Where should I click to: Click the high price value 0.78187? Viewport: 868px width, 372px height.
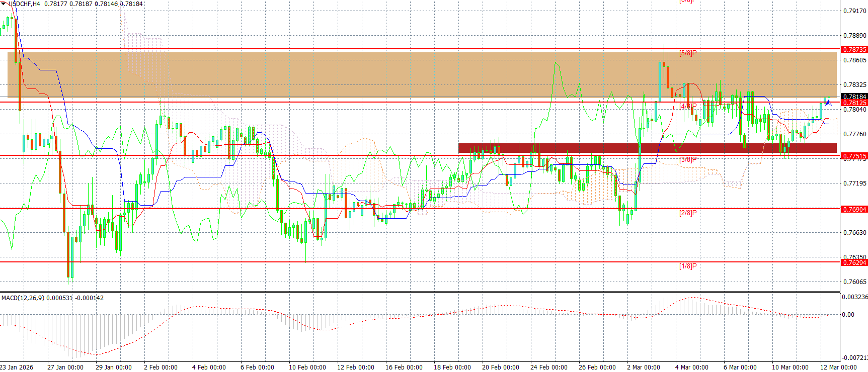[x=81, y=4]
